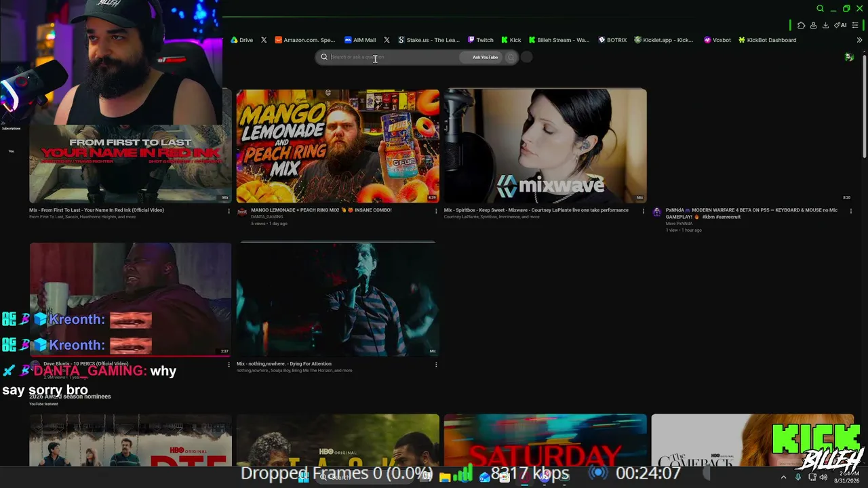Open the browser AI assistant icon
This screenshot has width=868, height=488.
coord(841,25)
